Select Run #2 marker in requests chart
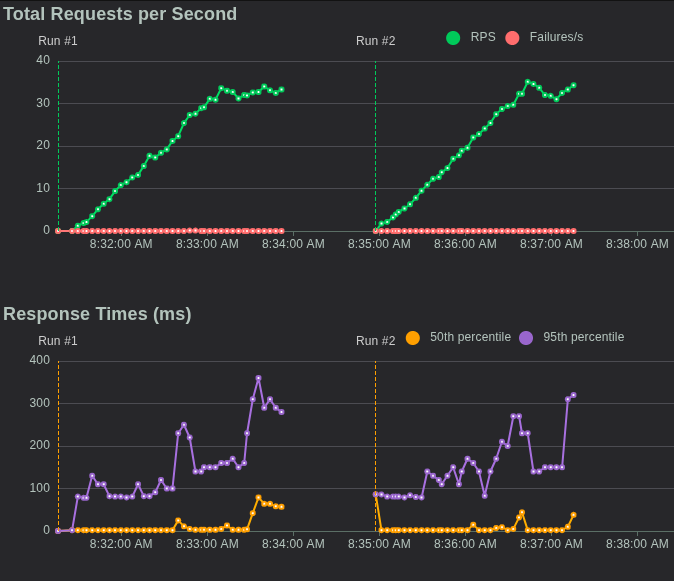This screenshot has width=674, height=581. (375, 41)
